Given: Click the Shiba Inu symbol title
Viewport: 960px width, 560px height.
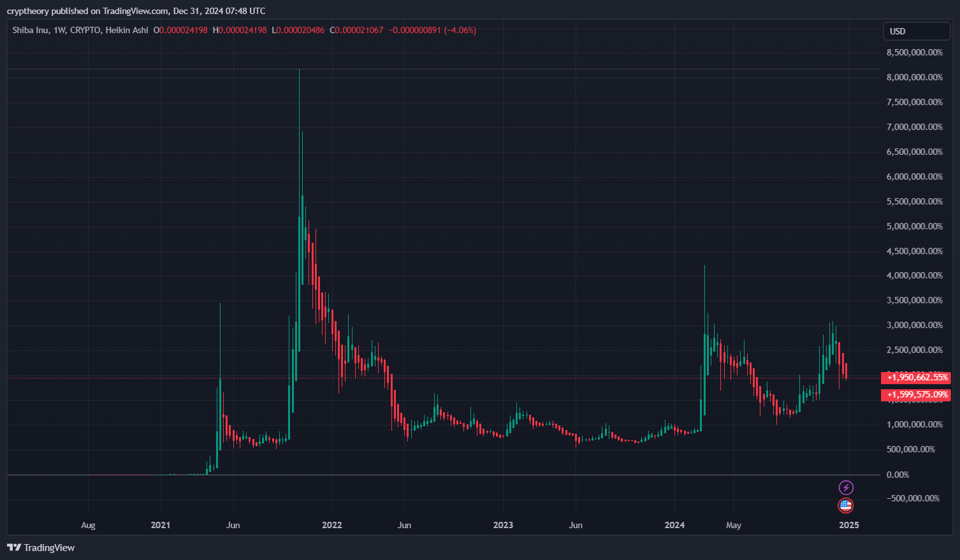Looking at the screenshot, I should (x=31, y=30).
